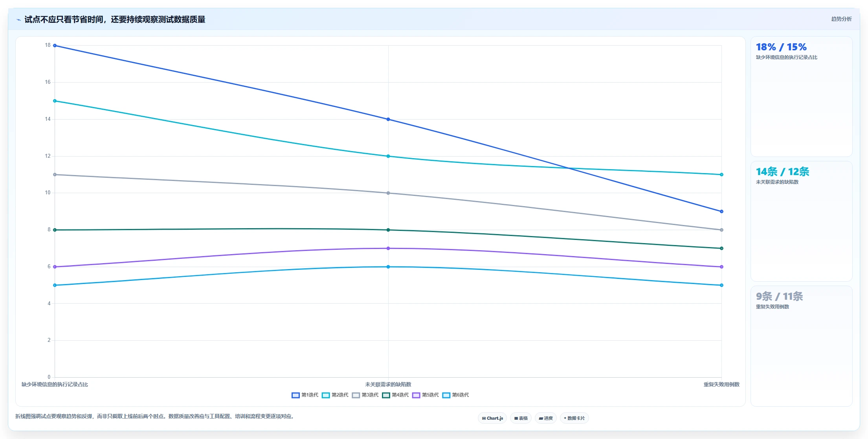The height and width of the screenshot is (439, 868).
Task: Click the 9条 / 11条 card value
Action: tap(779, 297)
